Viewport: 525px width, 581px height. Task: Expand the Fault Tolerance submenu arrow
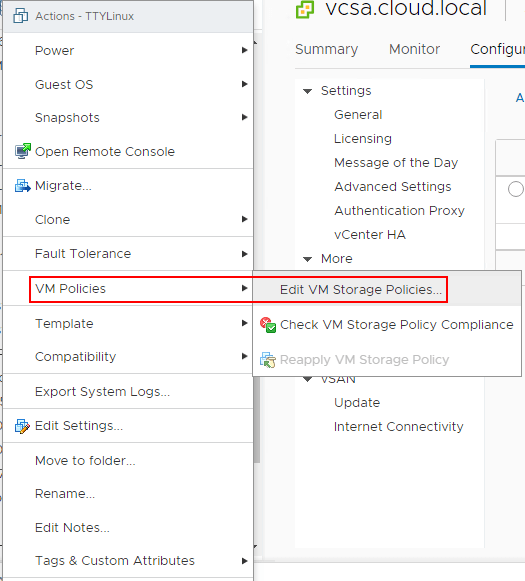tap(244, 254)
